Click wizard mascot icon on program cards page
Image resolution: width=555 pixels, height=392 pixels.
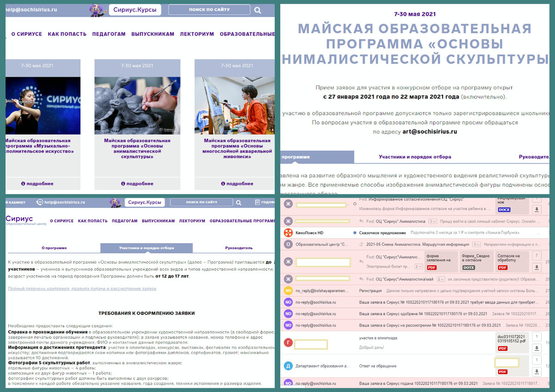click(97, 10)
